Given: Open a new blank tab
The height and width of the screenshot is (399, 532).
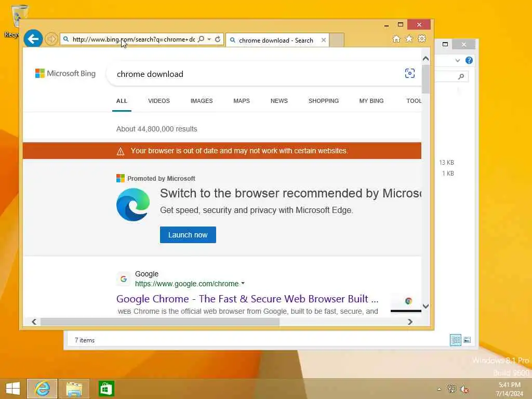Looking at the screenshot, I should coord(337,40).
